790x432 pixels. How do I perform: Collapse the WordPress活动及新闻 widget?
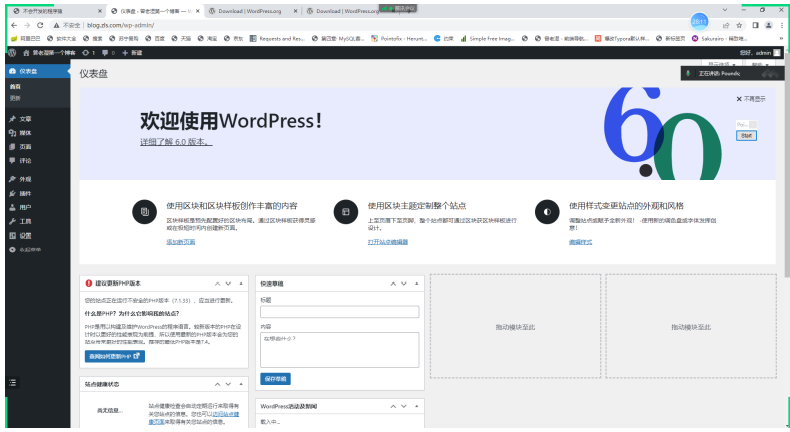coord(416,406)
